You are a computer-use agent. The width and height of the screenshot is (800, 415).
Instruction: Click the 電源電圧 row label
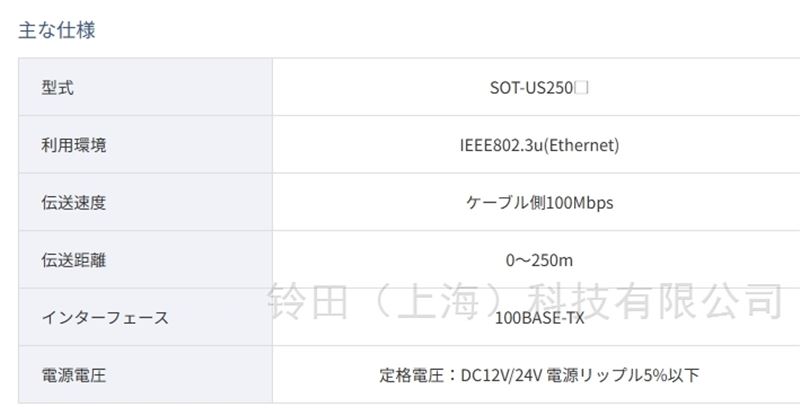coord(73,376)
